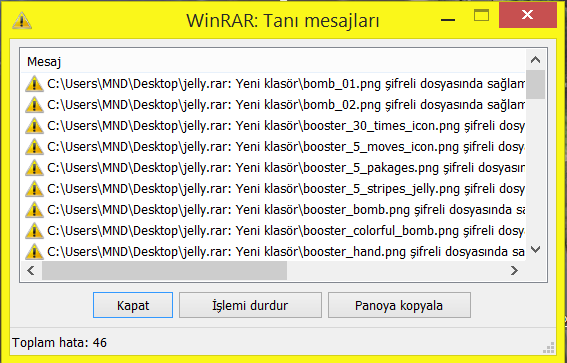
Task: Click the Kapat button
Action: tap(133, 306)
